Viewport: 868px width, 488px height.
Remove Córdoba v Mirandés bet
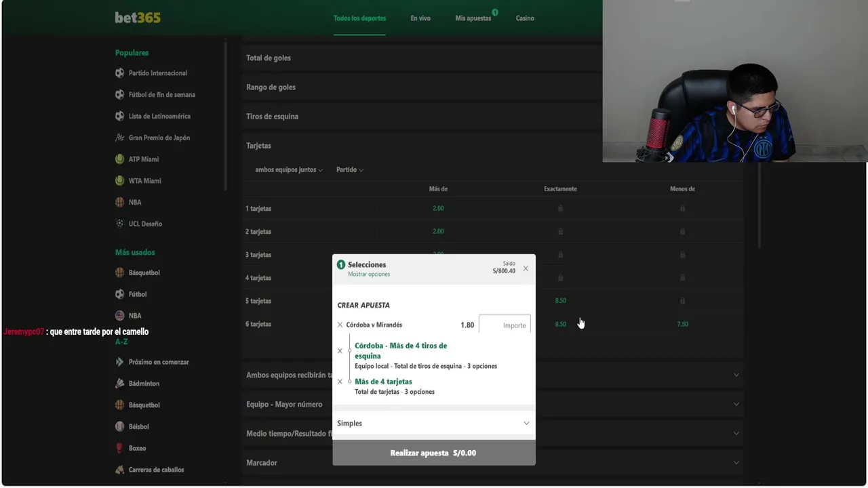340,325
